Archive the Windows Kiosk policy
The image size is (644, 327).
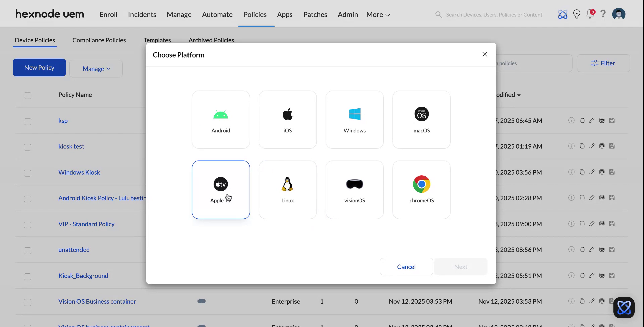pos(602,172)
